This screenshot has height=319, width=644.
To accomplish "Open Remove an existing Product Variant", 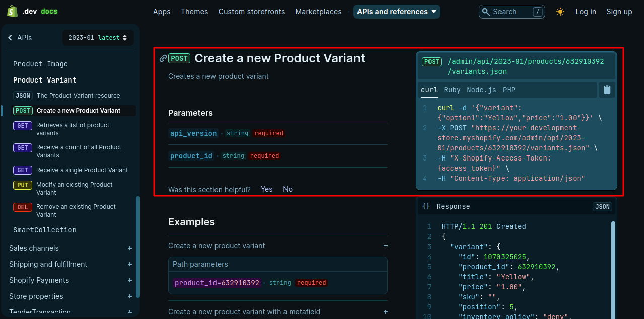I will pyautogui.click(x=76, y=211).
